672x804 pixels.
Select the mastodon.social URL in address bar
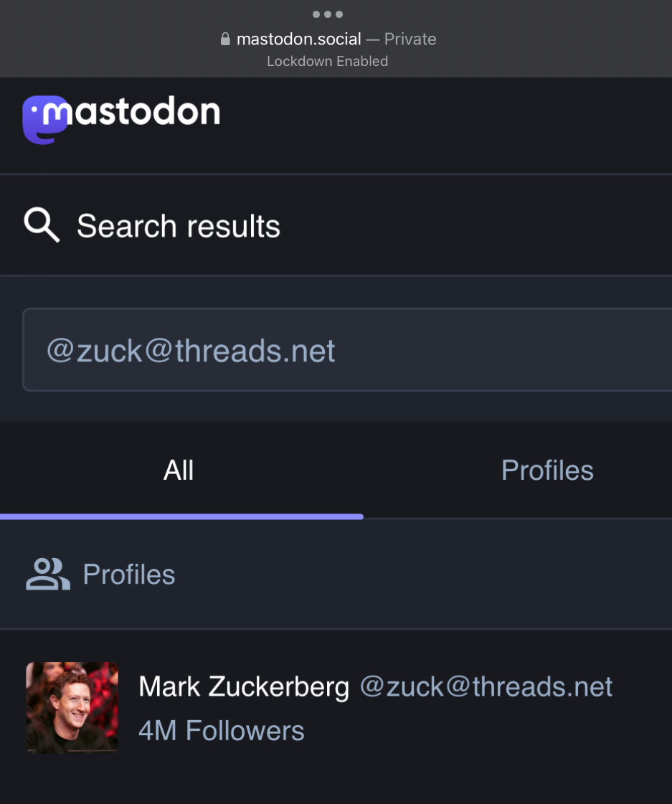click(x=298, y=39)
